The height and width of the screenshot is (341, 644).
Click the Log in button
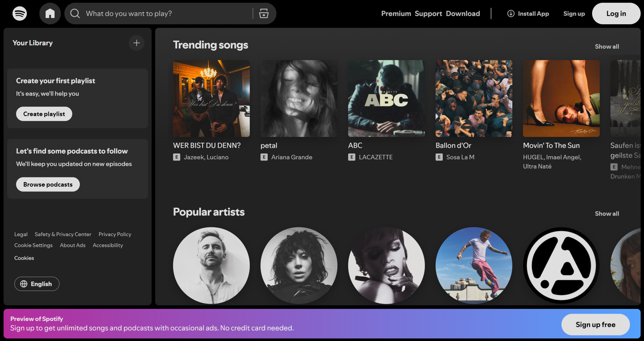pos(616,13)
